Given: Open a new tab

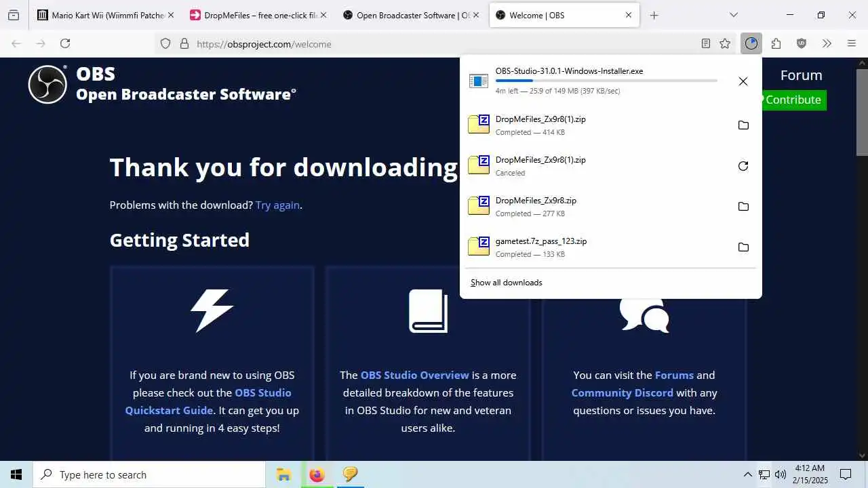Looking at the screenshot, I should [654, 15].
